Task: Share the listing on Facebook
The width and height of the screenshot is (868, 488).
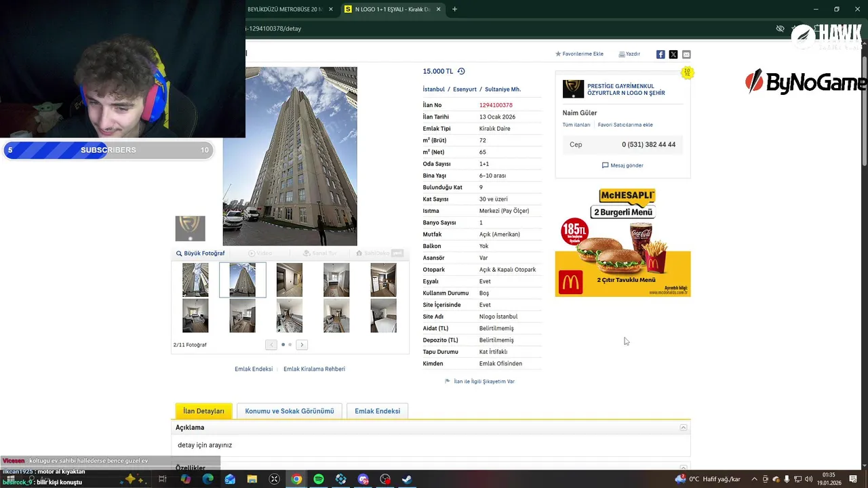Action: click(x=660, y=54)
